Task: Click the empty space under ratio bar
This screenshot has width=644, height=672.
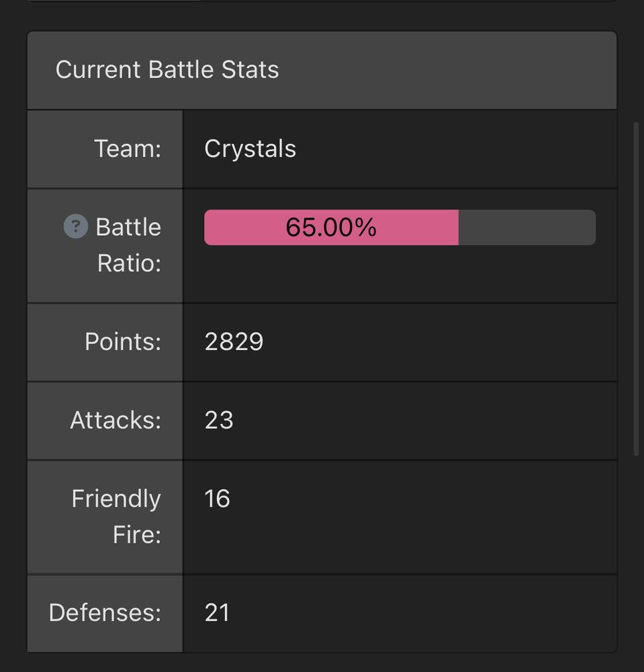Action: (400, 274)
